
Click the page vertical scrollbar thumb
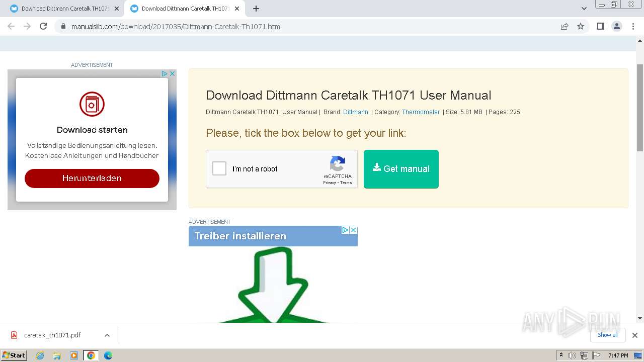click(640, 108)
